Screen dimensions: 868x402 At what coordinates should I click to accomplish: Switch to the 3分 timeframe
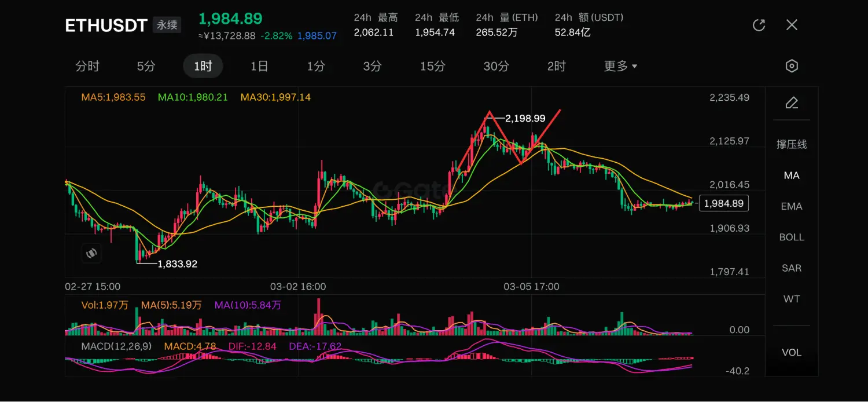[372, 66]
